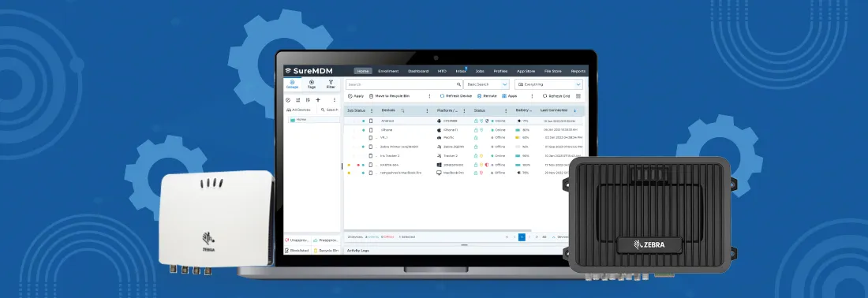Open the Blocklisted devices section
868x298 pixels.
coord(297,251)
